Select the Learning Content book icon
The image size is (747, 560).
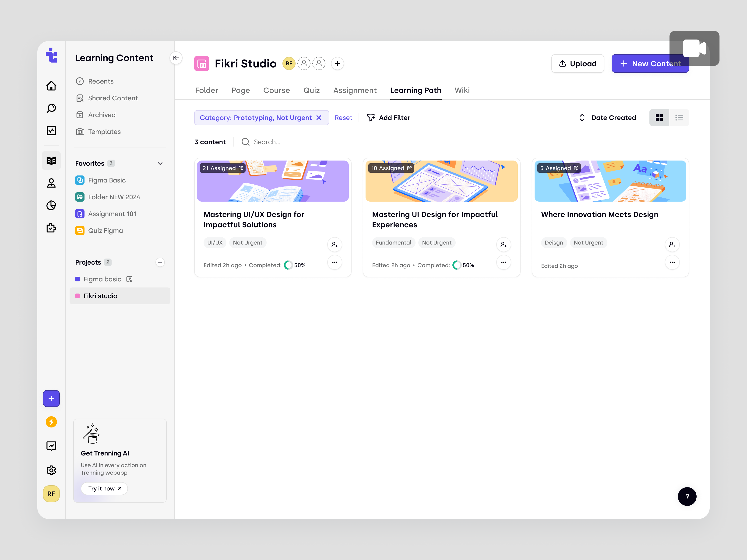coord(51,160)
